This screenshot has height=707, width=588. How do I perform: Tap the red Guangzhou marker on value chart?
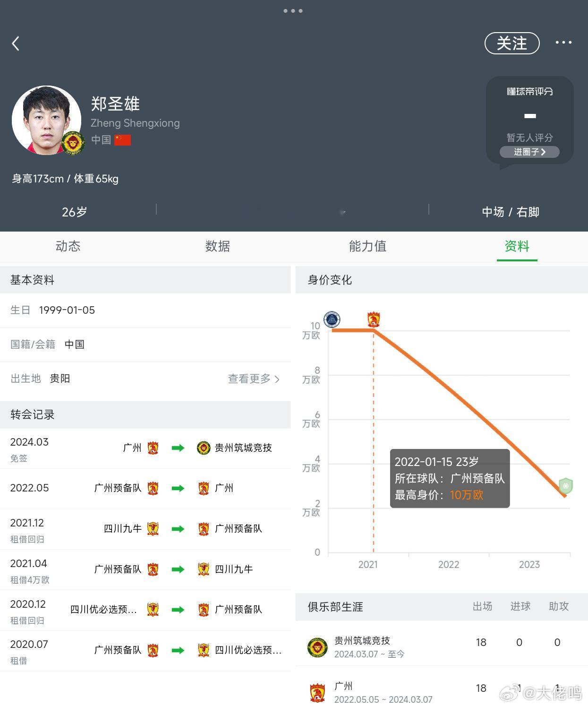pos(374,319)
